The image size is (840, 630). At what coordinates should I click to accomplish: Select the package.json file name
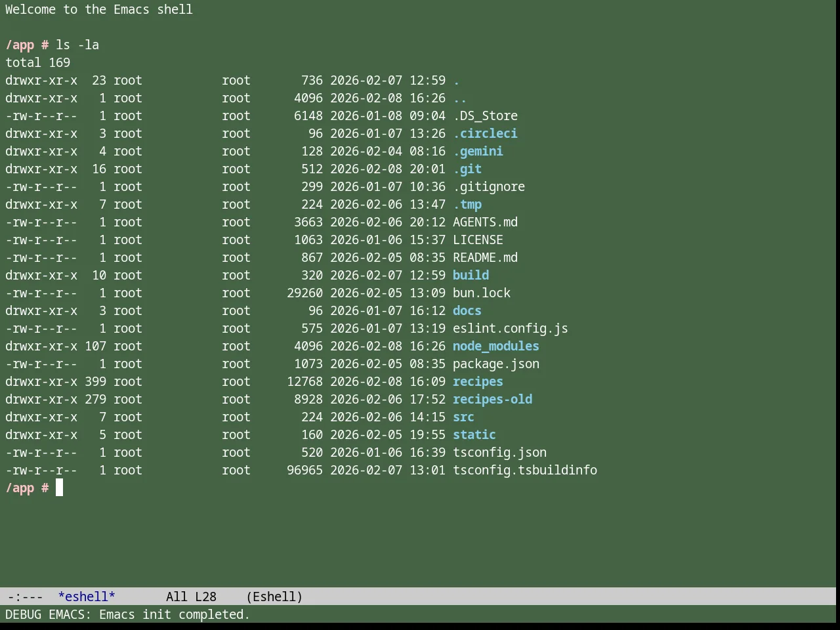click(x=496, y=364)
